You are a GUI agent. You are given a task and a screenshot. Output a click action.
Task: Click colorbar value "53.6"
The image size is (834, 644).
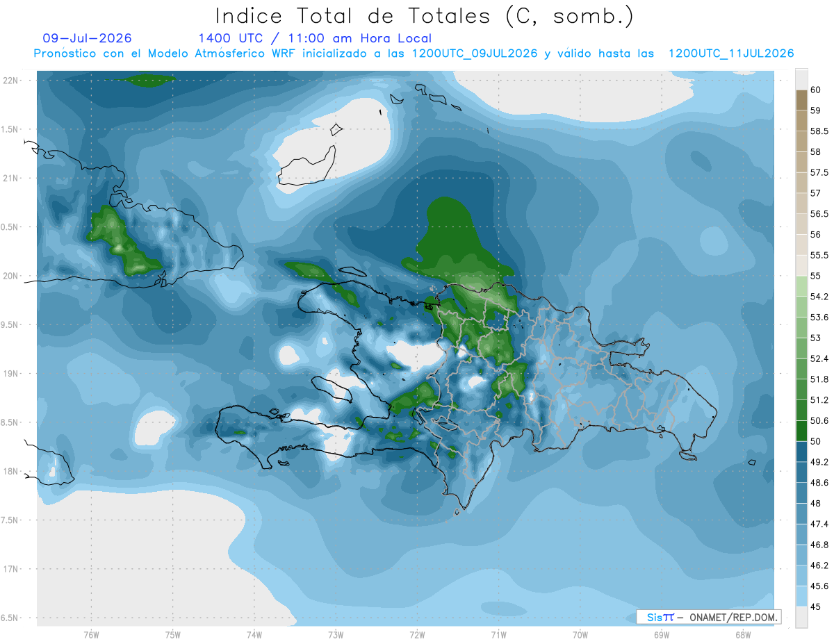819,317
